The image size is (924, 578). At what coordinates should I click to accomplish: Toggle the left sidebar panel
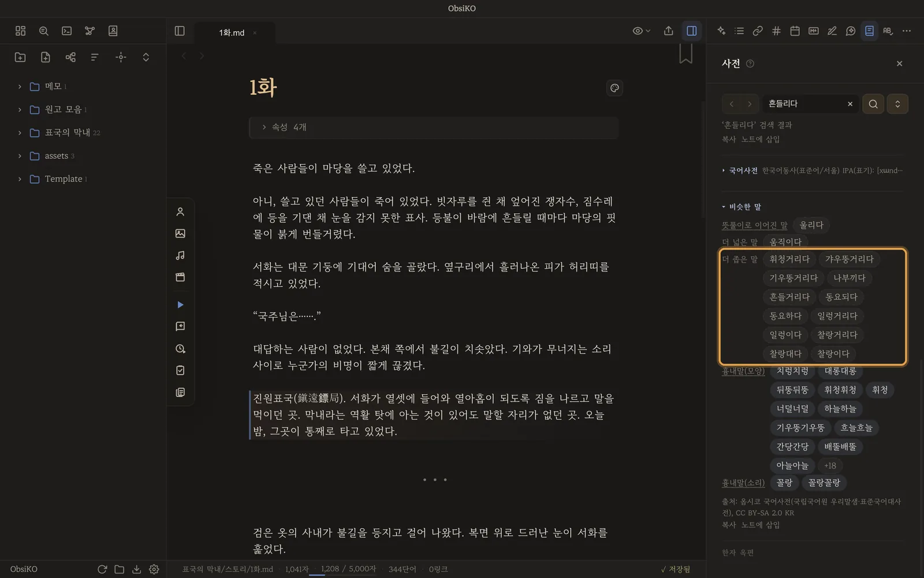point(180,31)
